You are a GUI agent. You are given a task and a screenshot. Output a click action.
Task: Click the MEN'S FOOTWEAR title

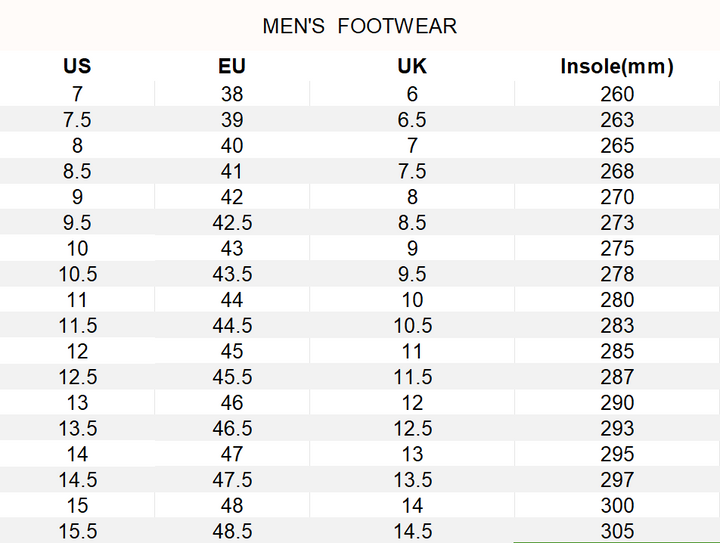(359, 26)
